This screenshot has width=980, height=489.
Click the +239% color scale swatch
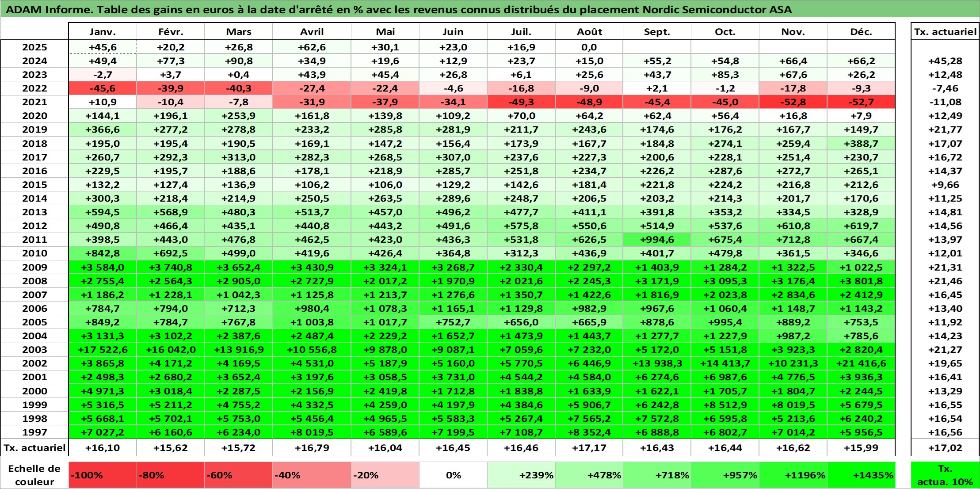521,475
